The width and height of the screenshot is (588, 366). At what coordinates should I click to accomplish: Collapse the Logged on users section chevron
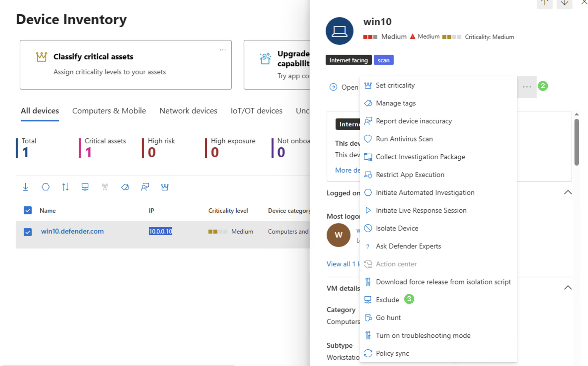[x=568, y=192]
